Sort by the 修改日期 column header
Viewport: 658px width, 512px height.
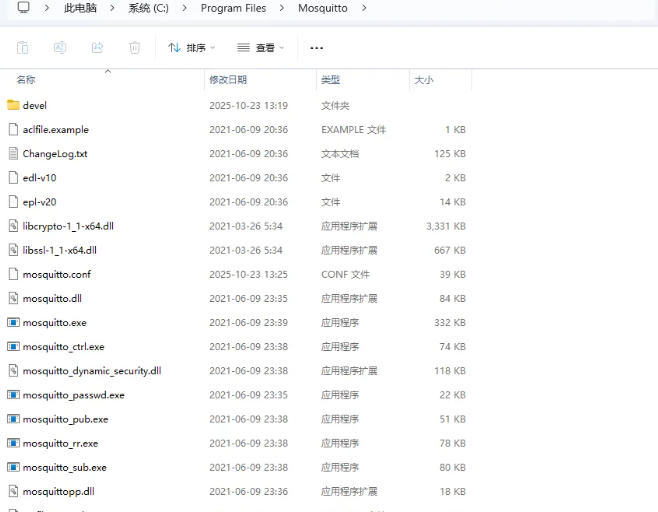(228, 79)
